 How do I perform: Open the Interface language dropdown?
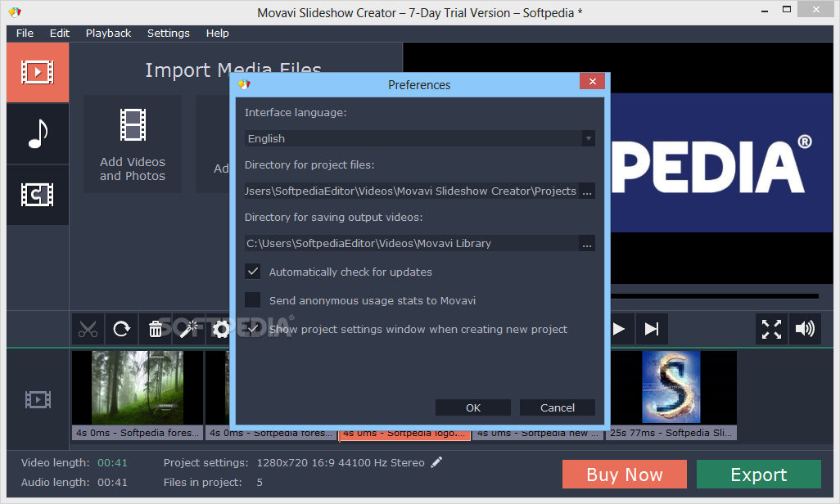(x=420, y=139)
